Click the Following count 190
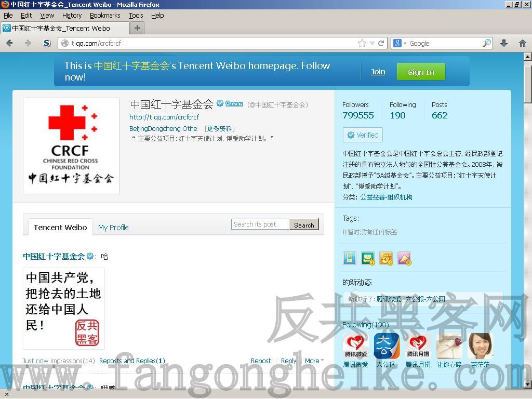 pos(397,115)
